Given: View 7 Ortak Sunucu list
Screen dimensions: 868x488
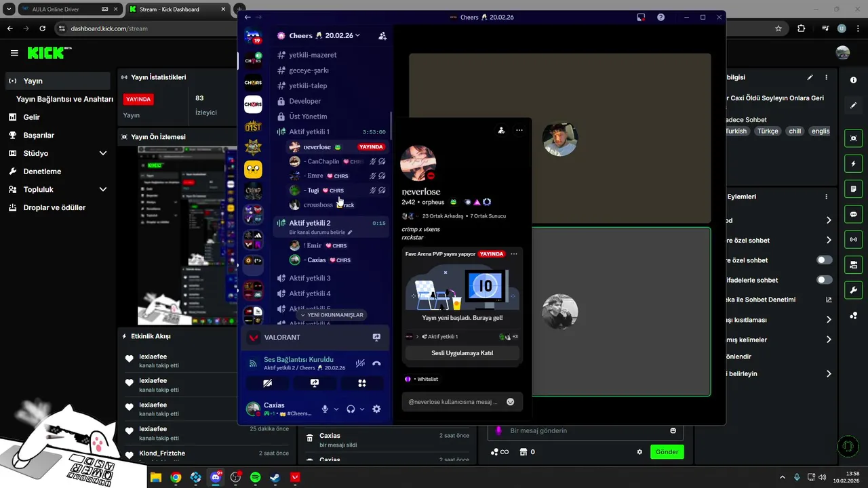Looking at the screenshot, I should (x=488, y=216).
